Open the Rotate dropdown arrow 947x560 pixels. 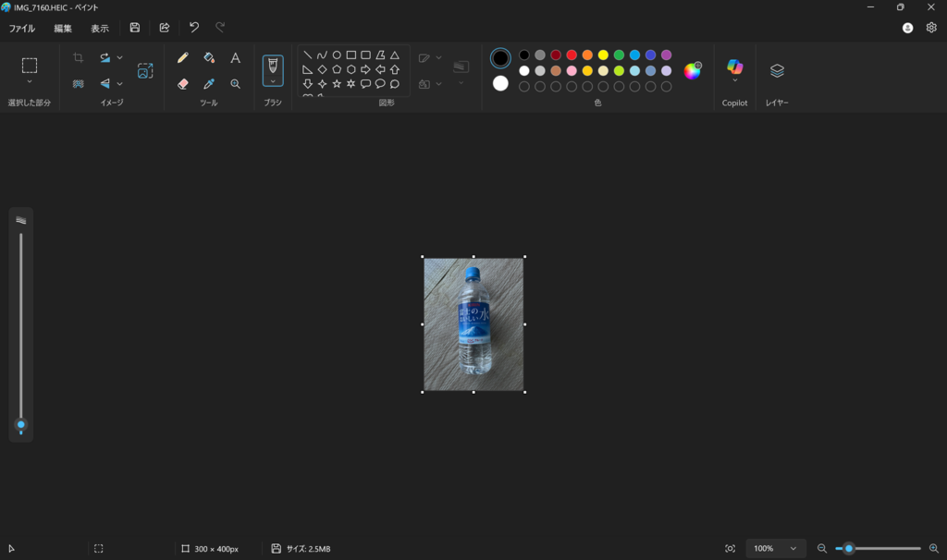119,57
